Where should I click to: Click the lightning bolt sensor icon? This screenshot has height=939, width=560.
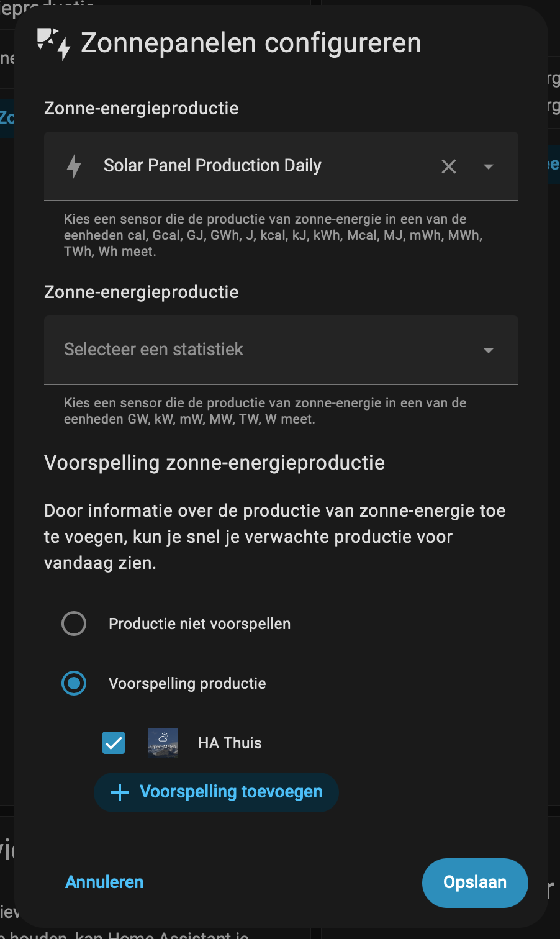click(74, 166)
